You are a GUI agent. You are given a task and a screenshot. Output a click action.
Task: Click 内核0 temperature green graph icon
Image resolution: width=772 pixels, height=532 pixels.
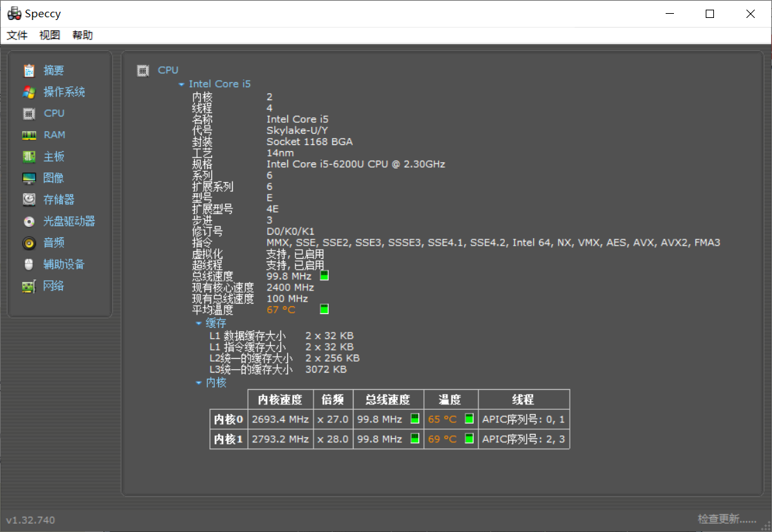469,418
